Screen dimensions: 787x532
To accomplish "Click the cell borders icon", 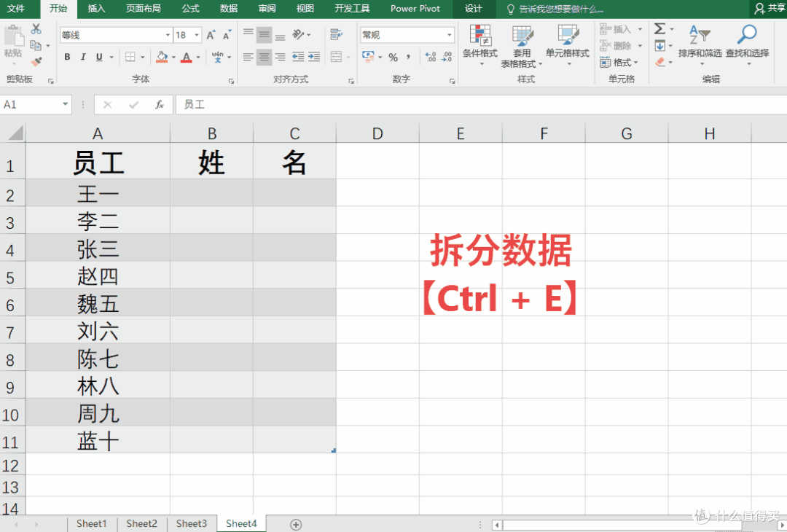I will tap(130, 58).
